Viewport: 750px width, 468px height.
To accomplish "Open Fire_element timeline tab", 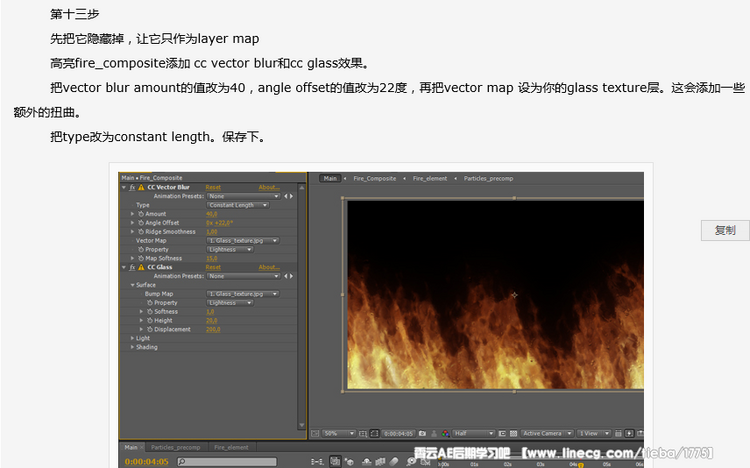I will coord(232,447).
